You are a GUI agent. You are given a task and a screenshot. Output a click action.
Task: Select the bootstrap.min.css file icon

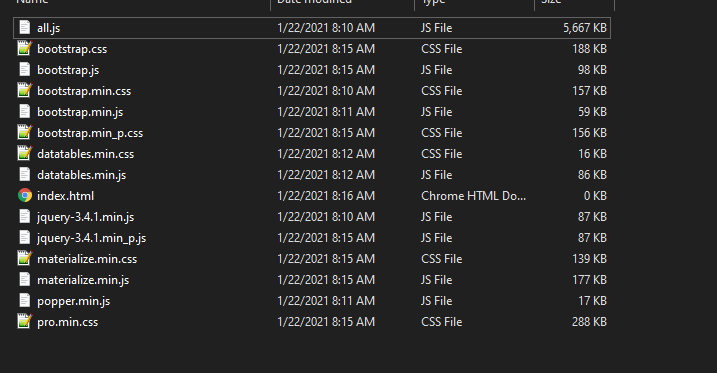coord(25,91)
